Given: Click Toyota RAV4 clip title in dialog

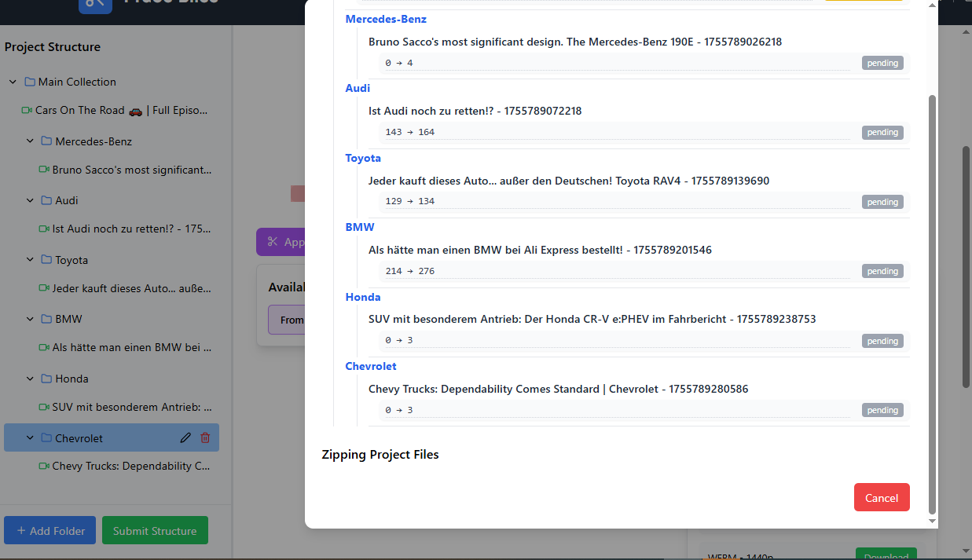Looking at the screenshot, I should coord(569,181).
